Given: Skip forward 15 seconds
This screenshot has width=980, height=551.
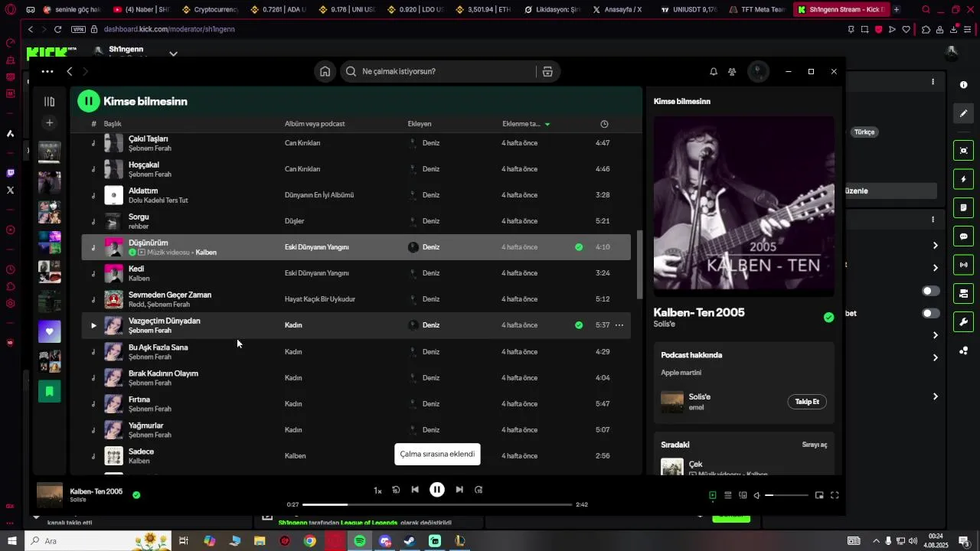Looking at the screenshot, I should pyautogui.click(x=479, y=490).
